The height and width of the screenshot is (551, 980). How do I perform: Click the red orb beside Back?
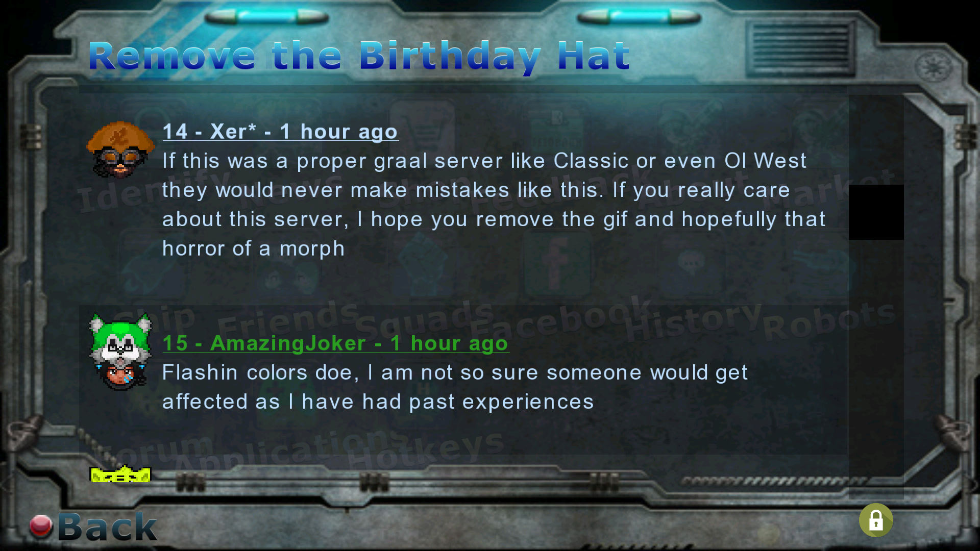click(41, 526)
